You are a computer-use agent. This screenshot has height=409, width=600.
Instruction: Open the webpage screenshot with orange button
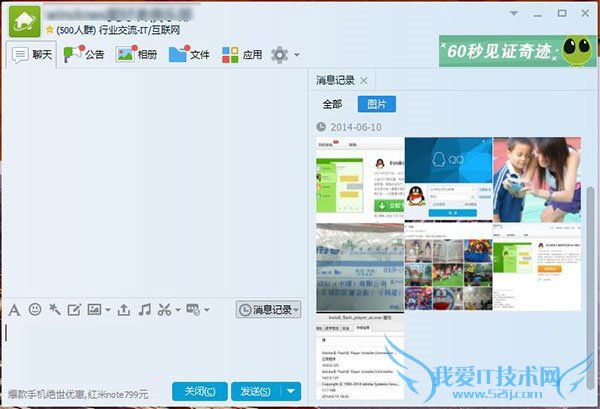pyautogui.click(x=537, y=267)
